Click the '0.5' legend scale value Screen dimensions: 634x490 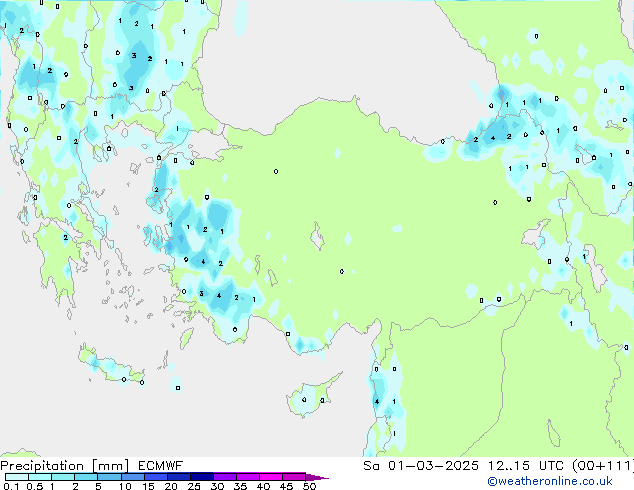pos(34,486)
